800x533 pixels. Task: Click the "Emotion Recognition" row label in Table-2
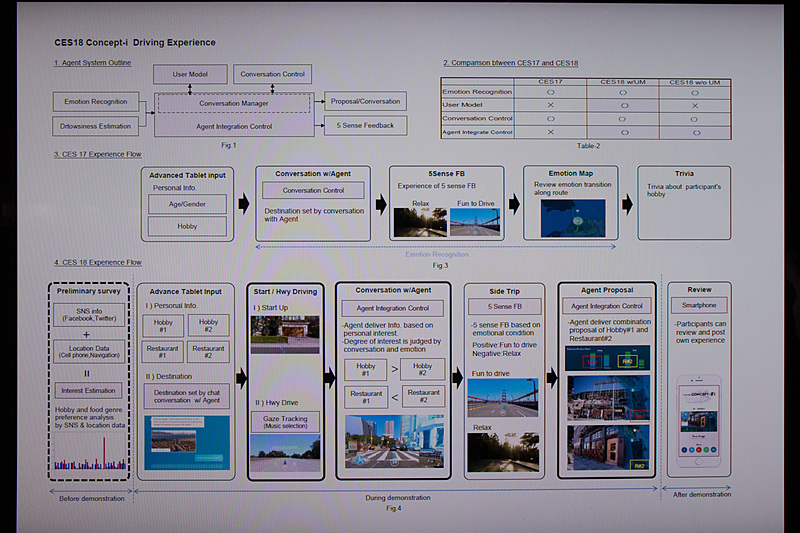pos(477,92)
